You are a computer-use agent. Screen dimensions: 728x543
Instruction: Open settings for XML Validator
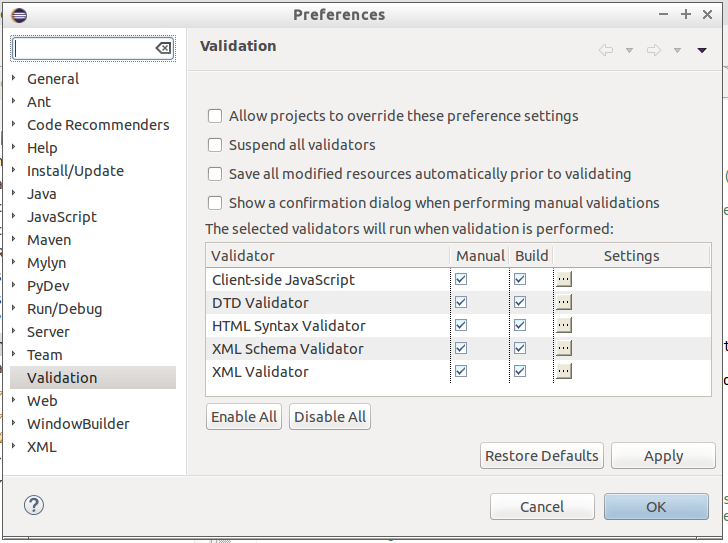pyautogui.click(x=564, y=372)
